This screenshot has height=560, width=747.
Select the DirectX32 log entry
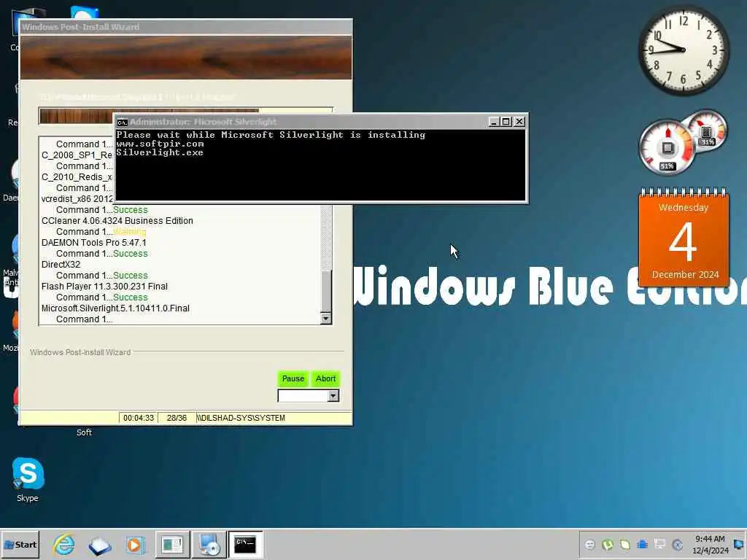coord(61,264)
